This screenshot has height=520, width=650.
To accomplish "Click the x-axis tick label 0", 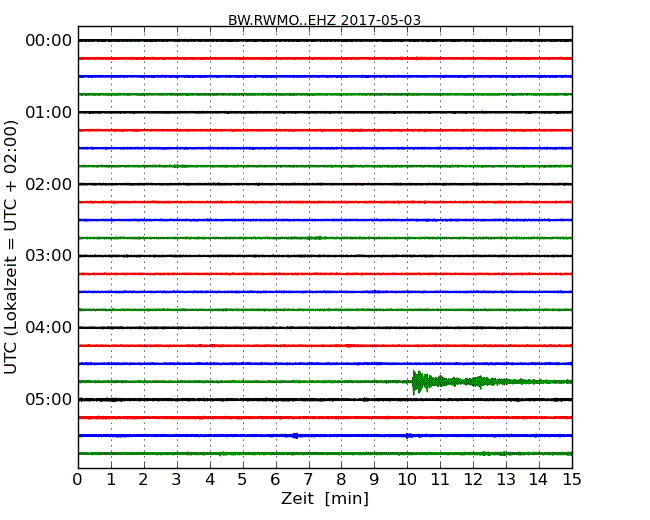I will pyautogui.click(x=78, y=480).
